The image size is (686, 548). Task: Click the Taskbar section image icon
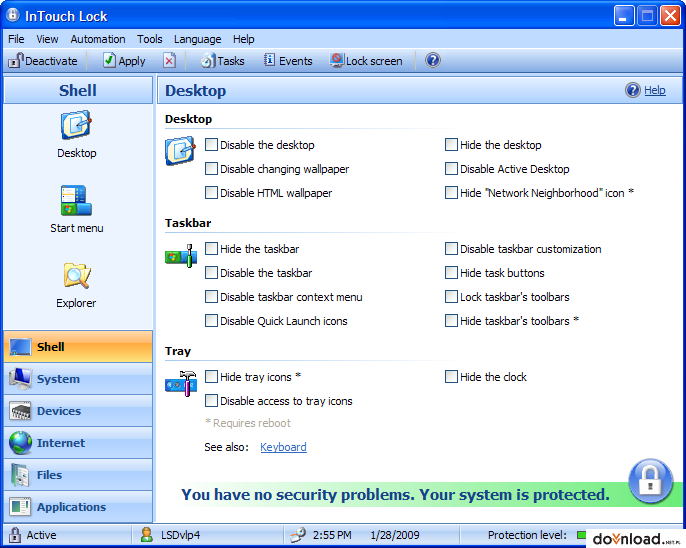[x=181, y=256]
